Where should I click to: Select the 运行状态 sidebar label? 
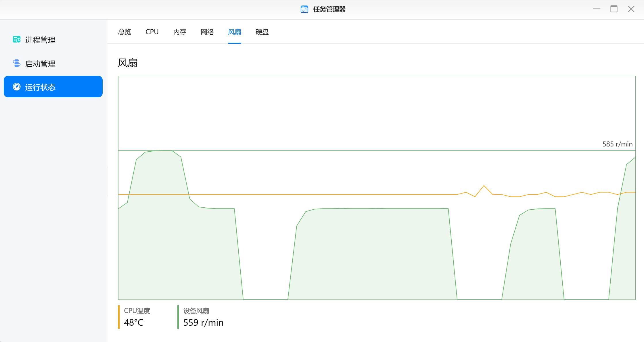[x=40, y=87]
